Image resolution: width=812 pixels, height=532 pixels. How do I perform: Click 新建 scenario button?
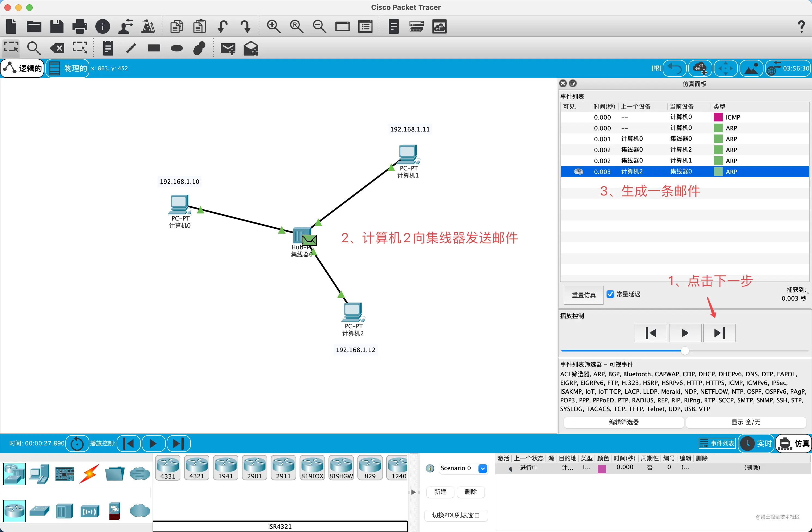[x=440, y=492]
